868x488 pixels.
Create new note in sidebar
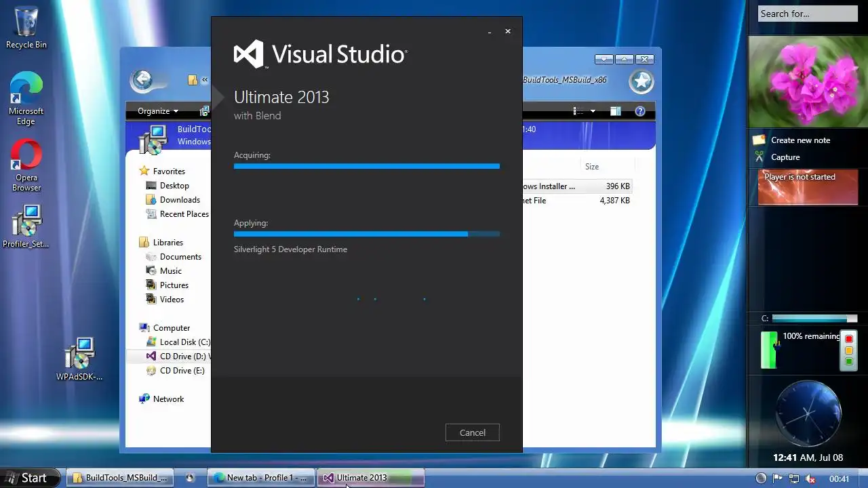(x=800, y=140)
